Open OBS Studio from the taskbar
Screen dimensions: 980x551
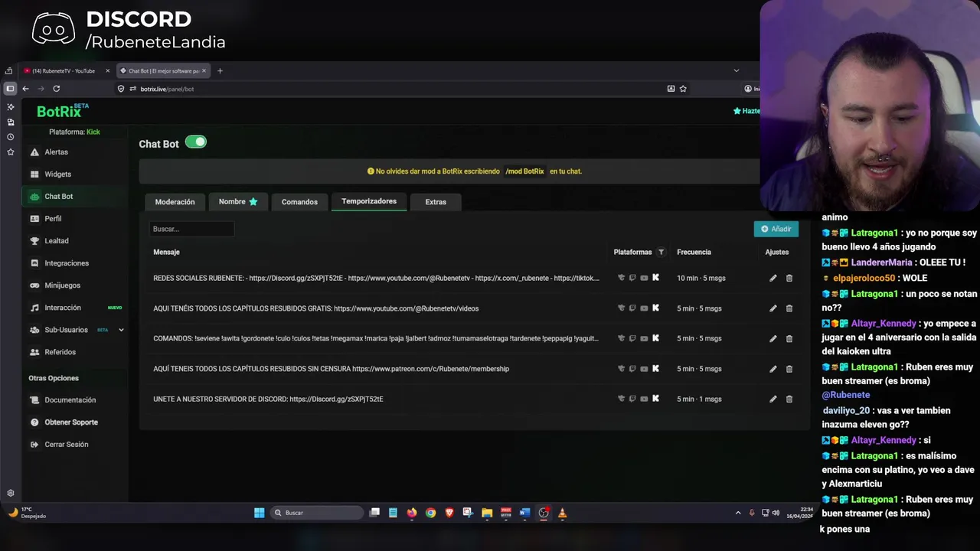544,513
